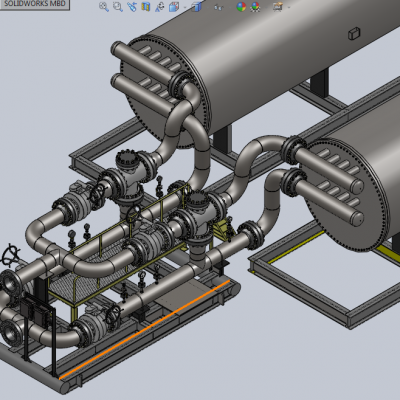
Task: Click the Apply Scene icon
Action: pos(255,7)
